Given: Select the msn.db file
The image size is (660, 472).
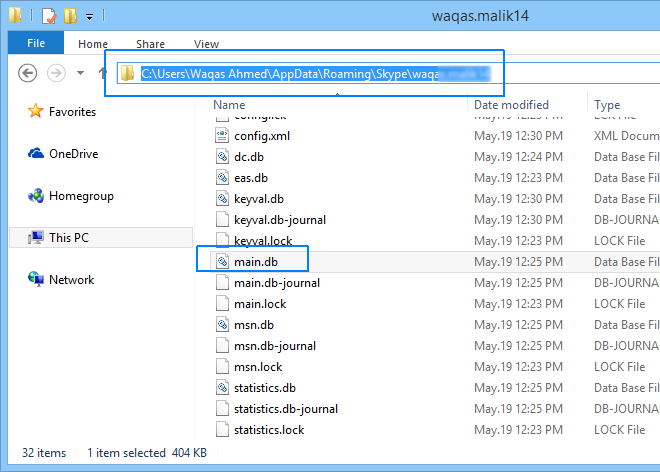Looking at the screenshot, I should click(254, 325).
